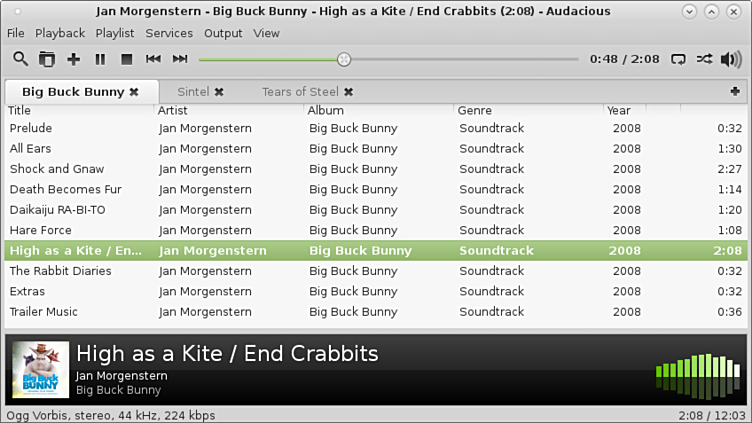Skip to the next track
The height and width of the screenshot is (423, 752).
180,59
